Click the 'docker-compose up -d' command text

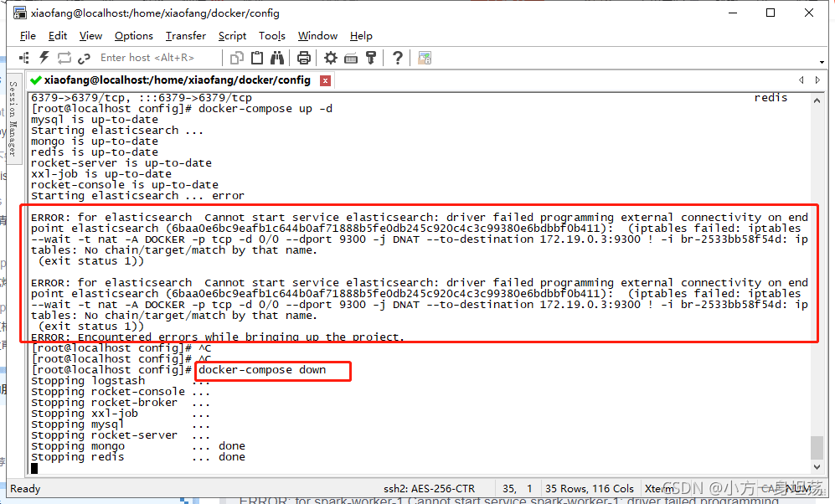[x=265, y=109]
